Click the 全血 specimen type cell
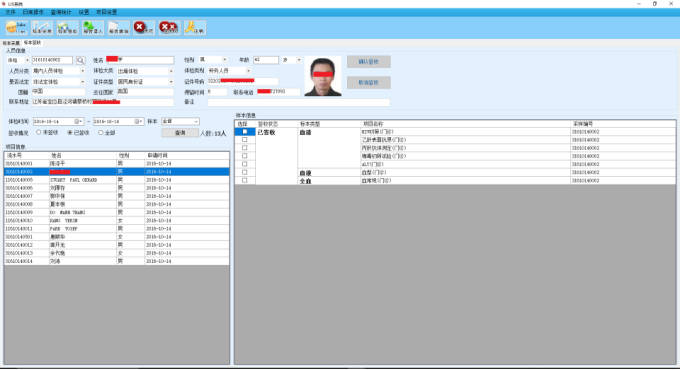The width and height of the screenshot is (680, 370). click(328, 180)
